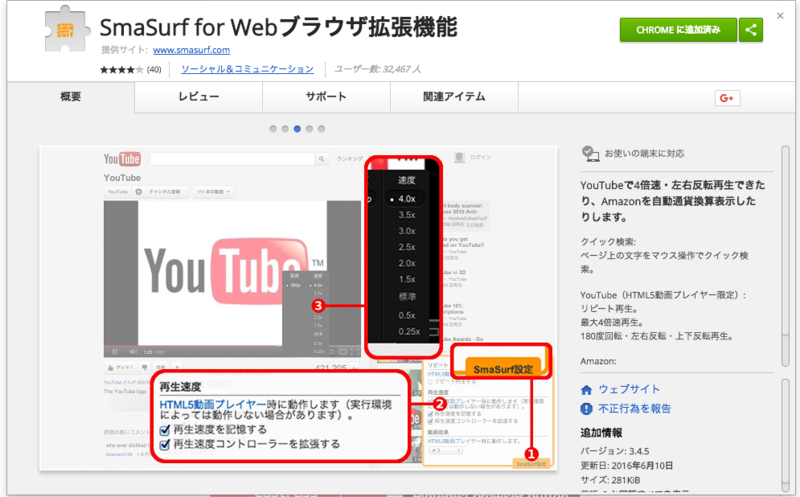Click the SmaSurf for Webブラウザ拡張機能 title
Viewport: 800px width, 497px height.
point(279,27)
